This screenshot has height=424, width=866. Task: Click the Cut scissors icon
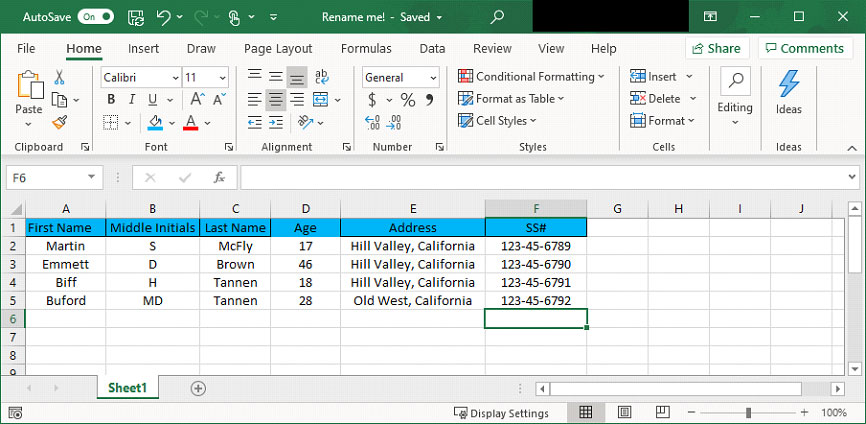59,77
